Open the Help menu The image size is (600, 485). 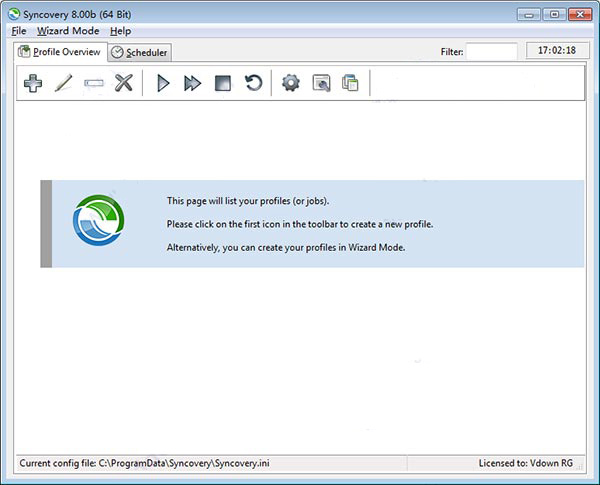(x=120, y=31)
